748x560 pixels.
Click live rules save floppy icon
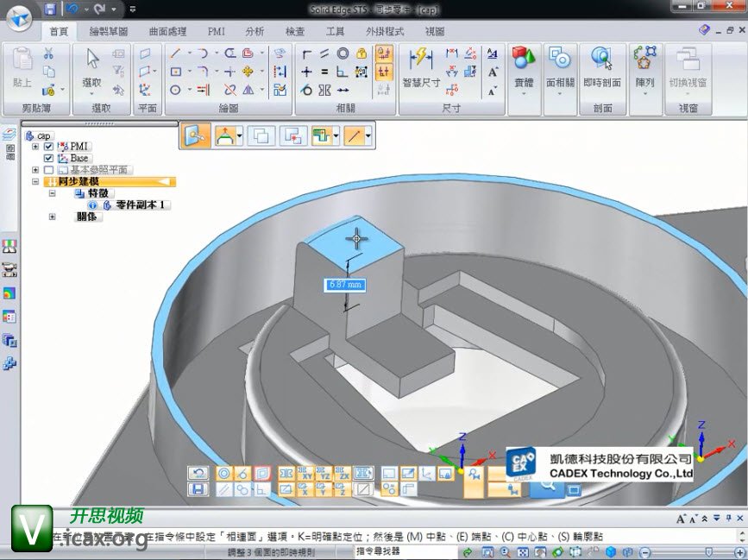(198, 489)
